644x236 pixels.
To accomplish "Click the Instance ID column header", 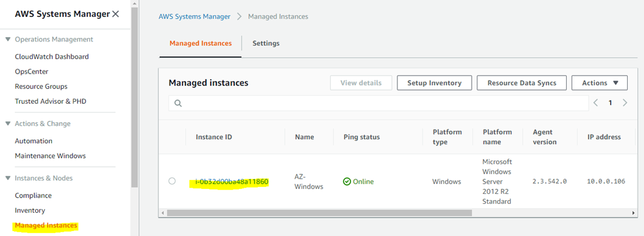I will 214,137.
